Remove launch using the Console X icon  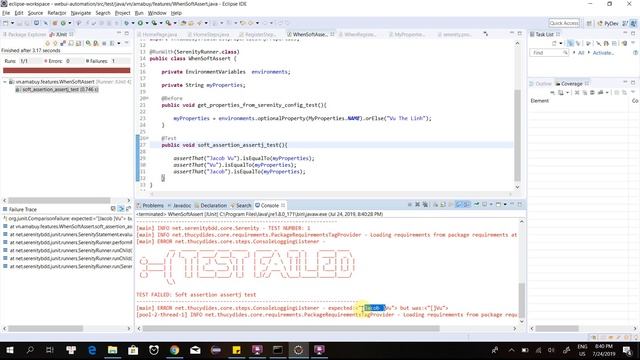[417, 204]
